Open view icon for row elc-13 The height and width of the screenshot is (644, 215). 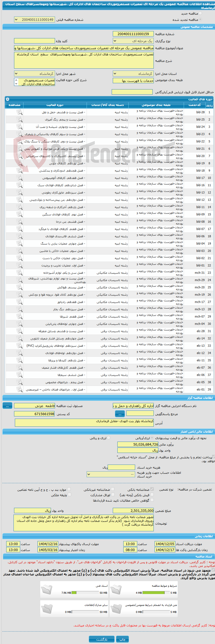19,346
